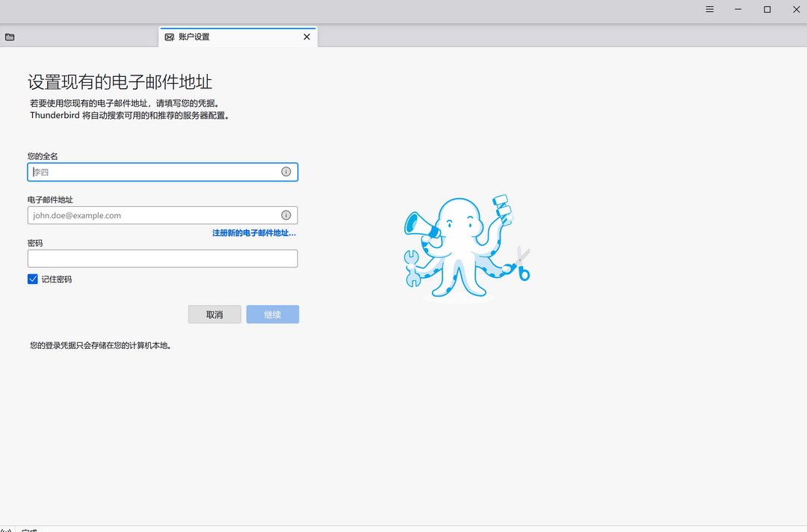
Task: Click the 设置现有的电子邮件地址 heading
Action: tap(120, 81)
